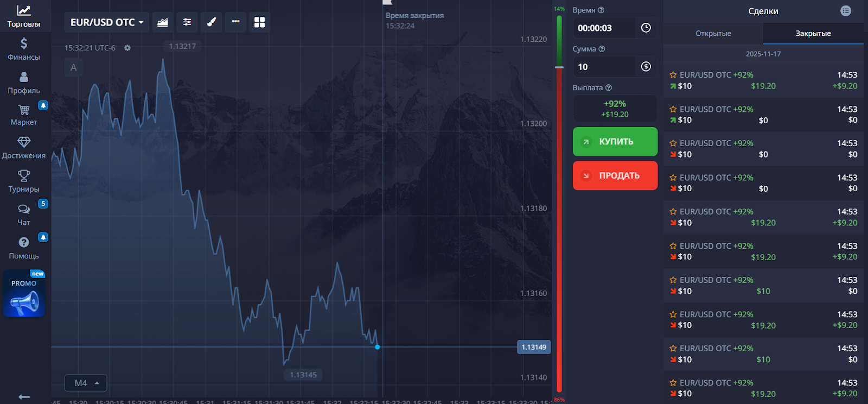
Task: Click the three-dots more options icon
Action: pos(235,22)
